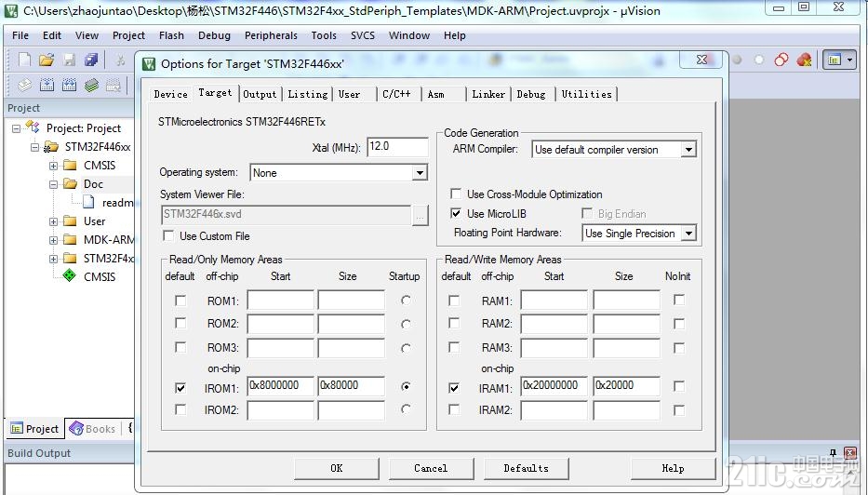The image size is (868, 495).
Task: Expand the MDK-ARM folder group
Action: [x=53, y=240]
